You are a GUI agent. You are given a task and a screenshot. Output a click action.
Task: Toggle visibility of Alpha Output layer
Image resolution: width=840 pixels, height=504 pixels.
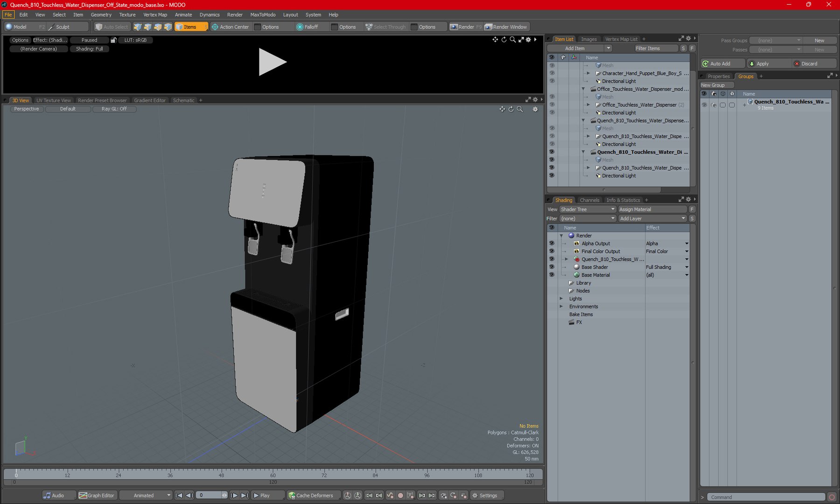(x=552, y=243)
